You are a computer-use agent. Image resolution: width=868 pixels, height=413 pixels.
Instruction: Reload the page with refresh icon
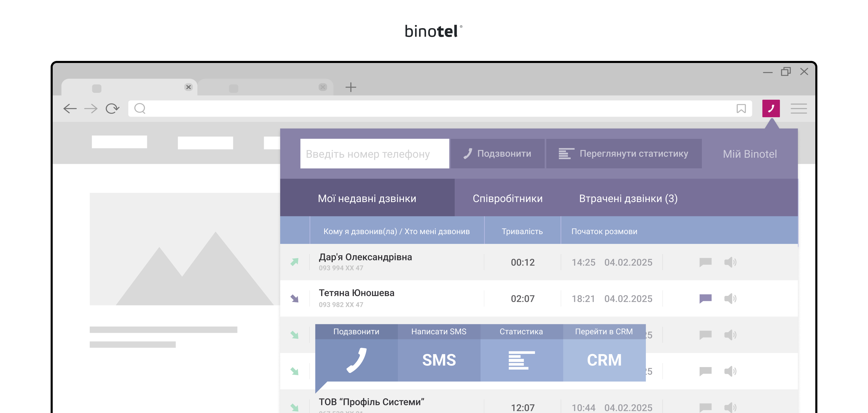(112, 108)
